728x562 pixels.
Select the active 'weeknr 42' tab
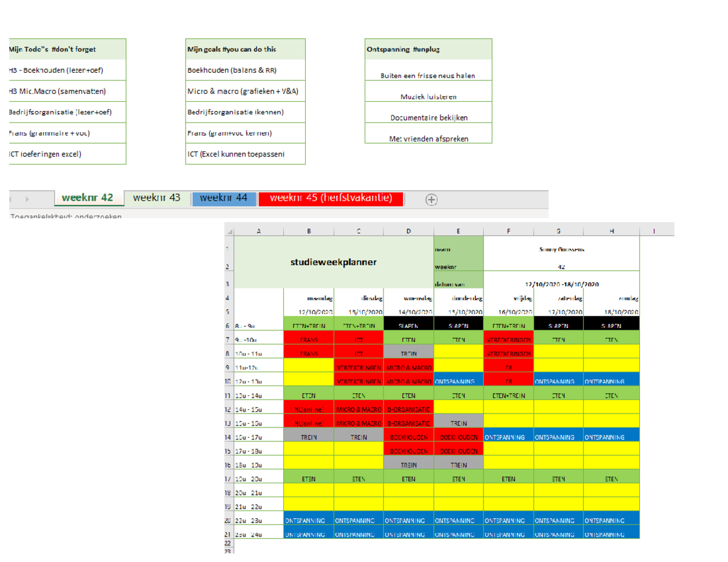point(87,198)
